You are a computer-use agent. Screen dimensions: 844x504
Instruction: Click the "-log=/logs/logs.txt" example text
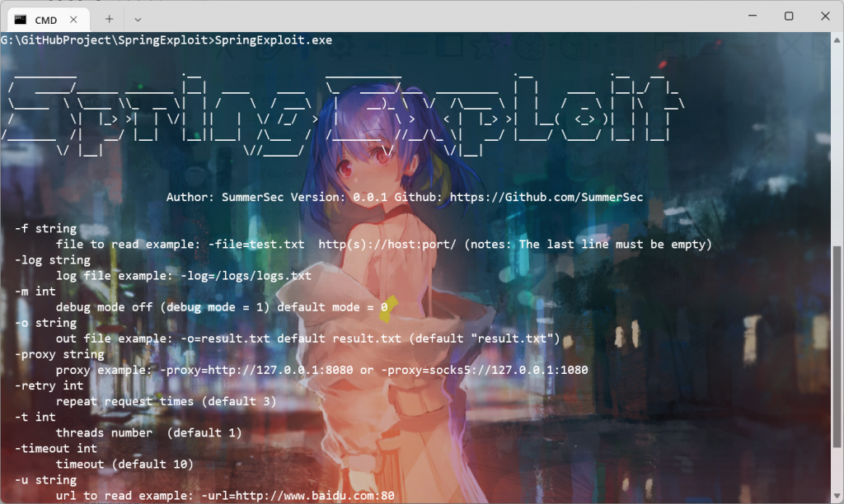coord(246,276)
